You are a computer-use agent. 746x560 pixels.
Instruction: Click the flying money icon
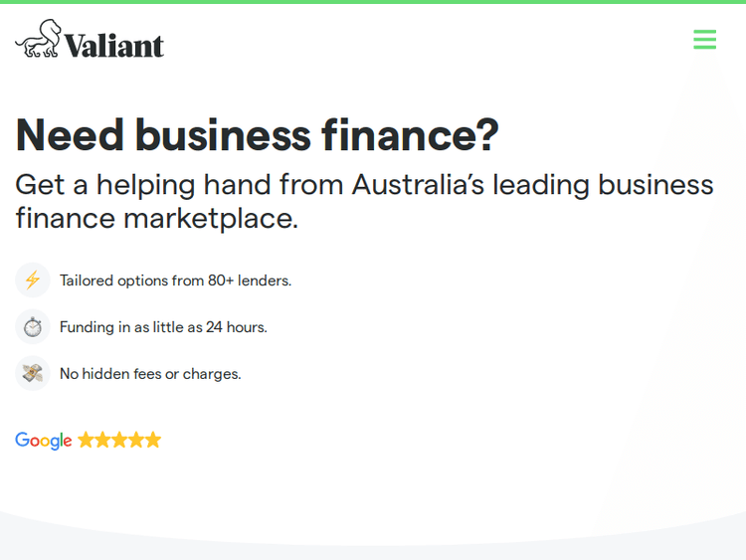tap(33, 374)
